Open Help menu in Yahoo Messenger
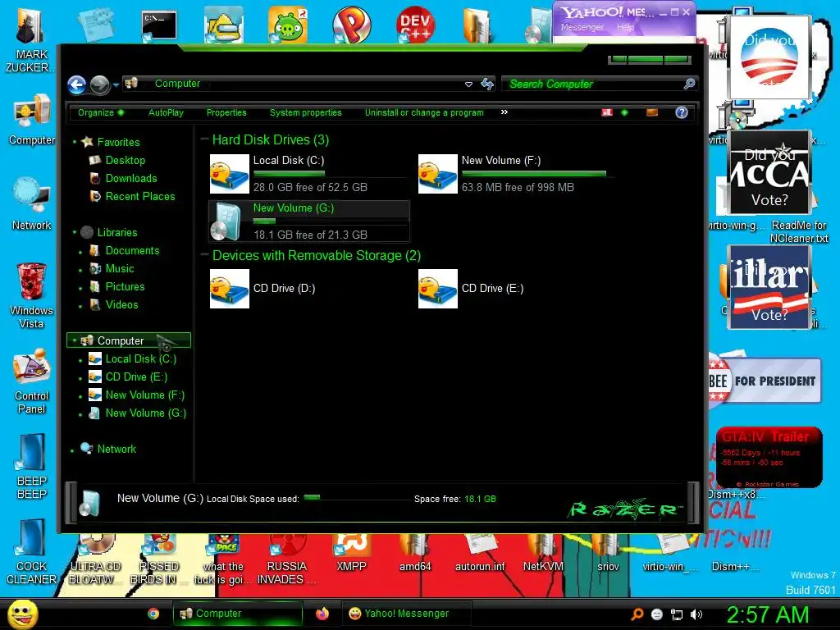The height and width of the screenshot is (630, 840). click(x=625, y=27)
